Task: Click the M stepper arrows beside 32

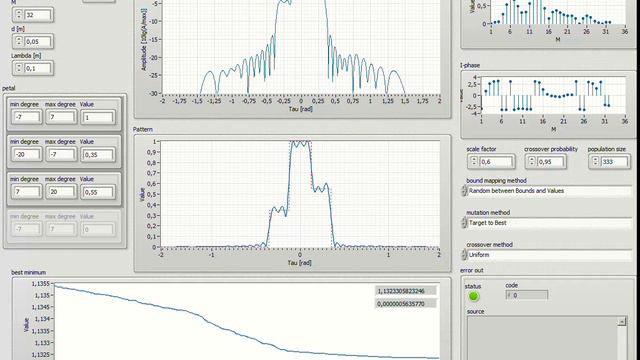Action: click(19, 15)
